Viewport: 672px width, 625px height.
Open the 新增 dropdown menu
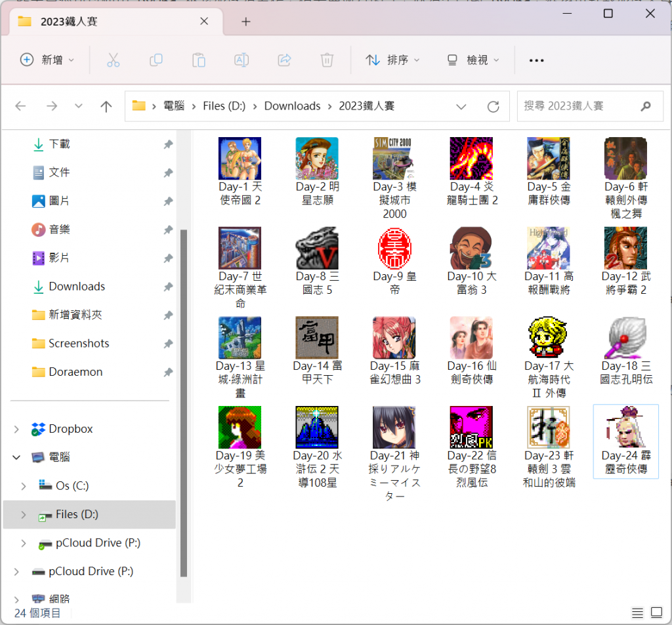[x=47, y=60]
